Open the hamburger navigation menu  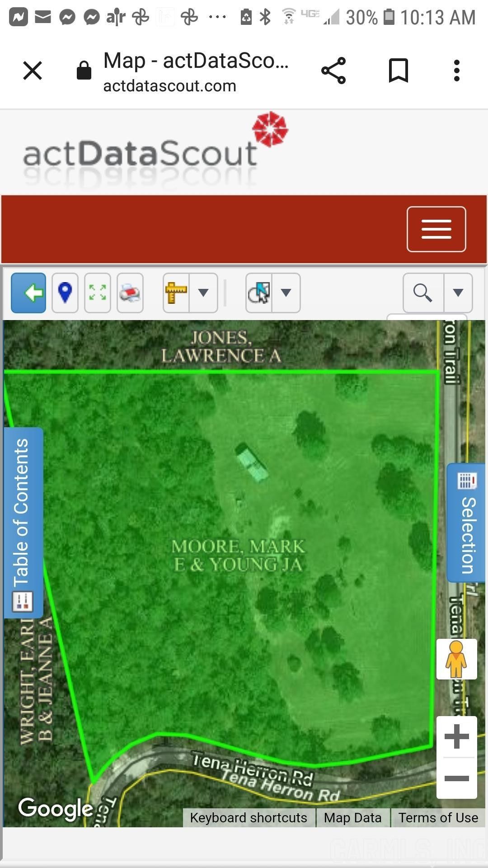[436, 229]
